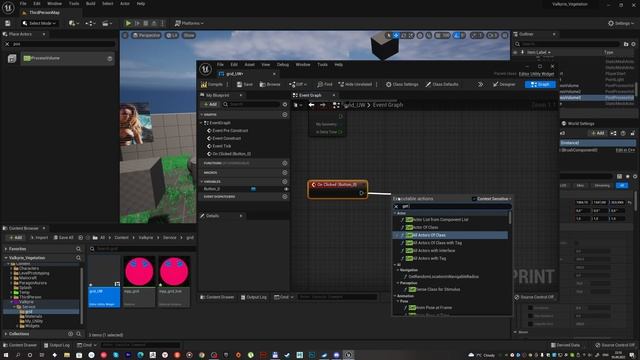Open the Asset menu in blueprint editor

(x=249, y=64)
